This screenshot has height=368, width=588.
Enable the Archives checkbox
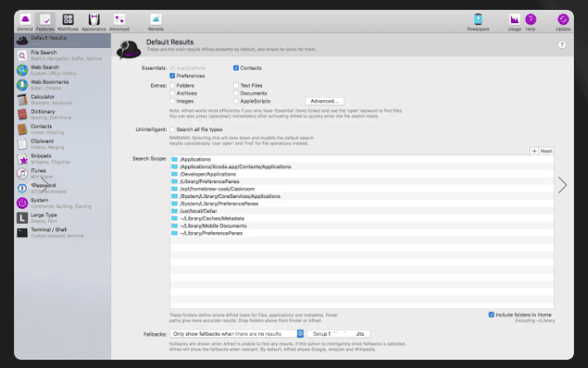(x=173, y=94)
